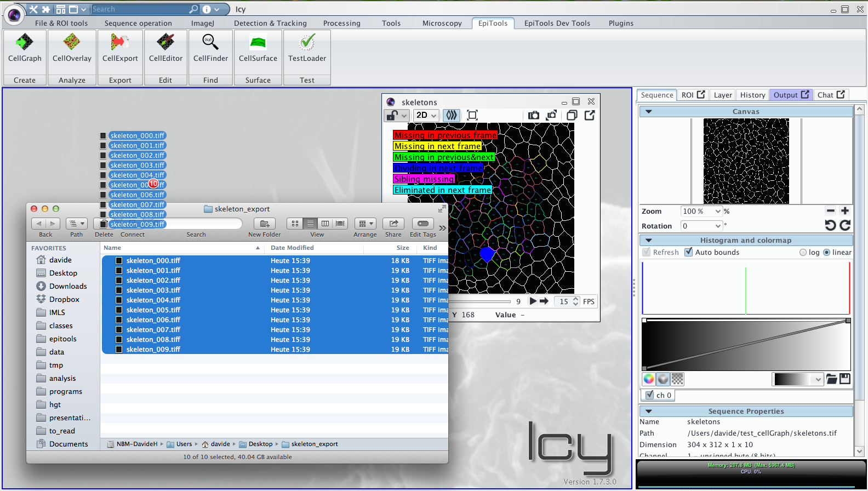Take a screenshot of the skeletons view
Image resolution: width=868 pixels, height=491 pixels.
pyautogui.click(x=533, y=115)
